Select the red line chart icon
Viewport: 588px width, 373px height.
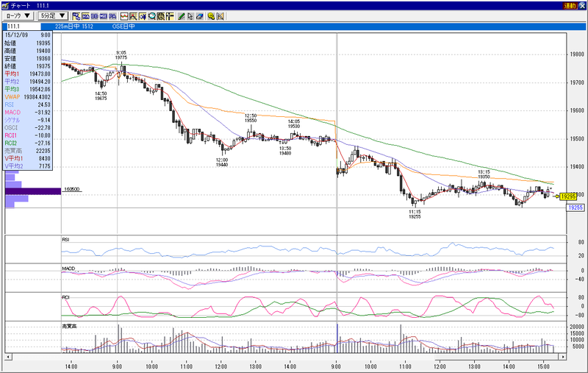pyautogui.click(x=124, y=16)
